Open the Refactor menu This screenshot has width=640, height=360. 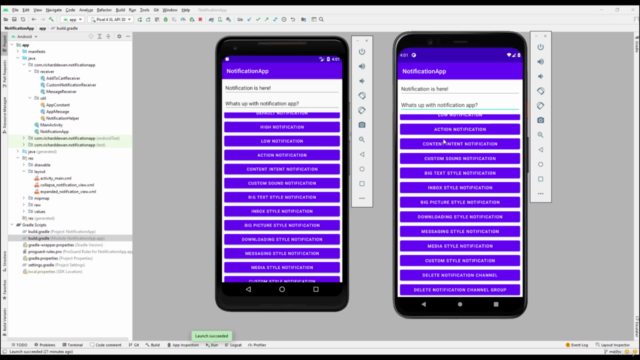pos(104,10)
